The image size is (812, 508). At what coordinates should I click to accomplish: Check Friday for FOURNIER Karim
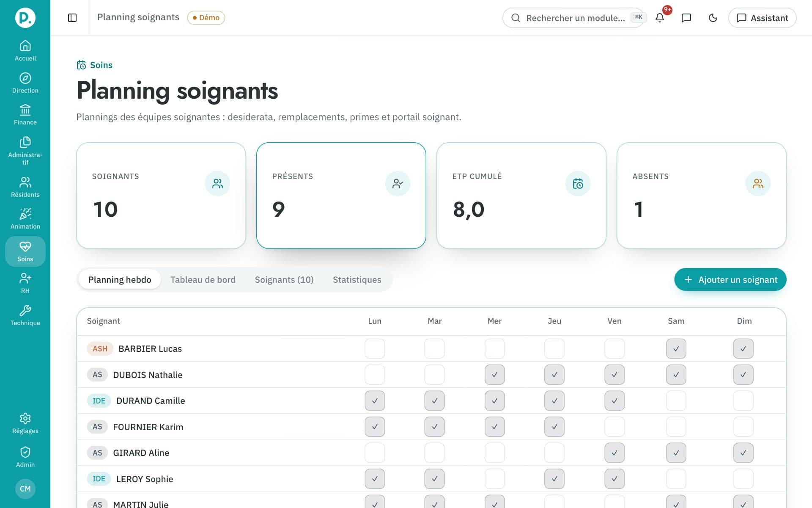(614, 427)
